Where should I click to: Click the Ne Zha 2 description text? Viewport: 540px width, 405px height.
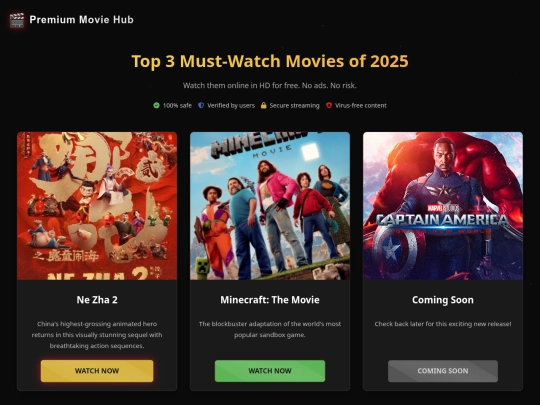tap(97, 335)
